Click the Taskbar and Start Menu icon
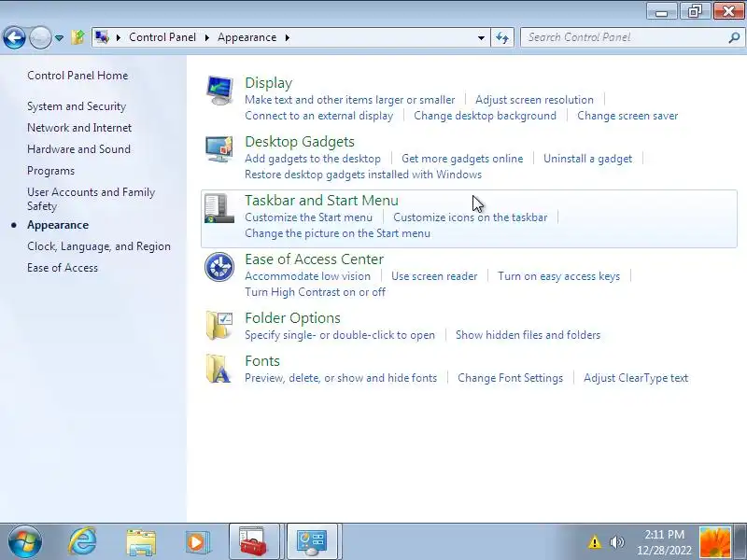The height and width of the screenshot is (560, 747). [x=219, y=208]
